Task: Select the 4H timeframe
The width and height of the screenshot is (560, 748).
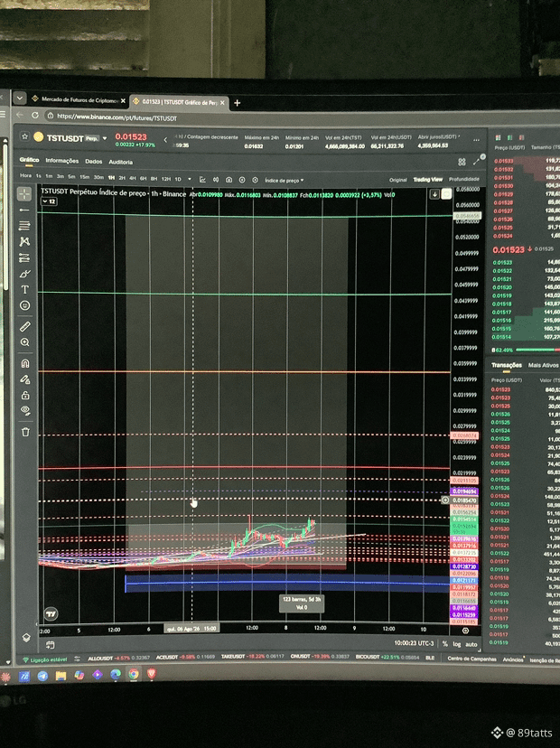Action: pyautogui.click(x=132, y=178)
